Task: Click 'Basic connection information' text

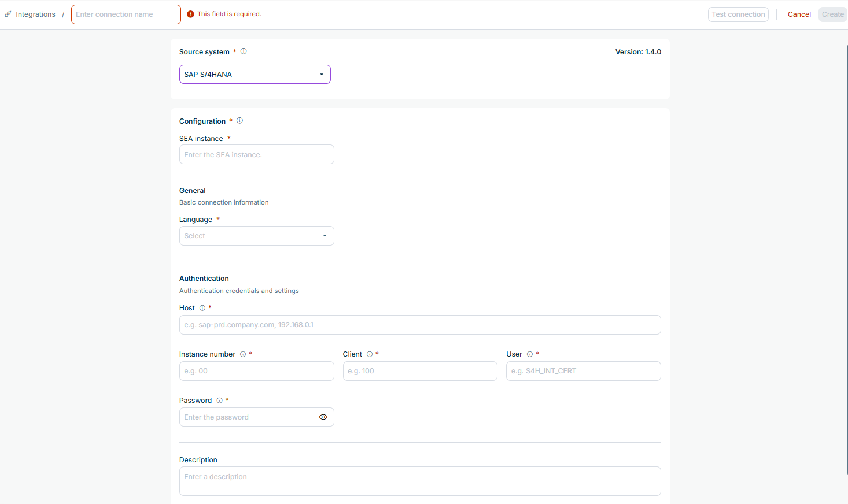Action: 224,202
